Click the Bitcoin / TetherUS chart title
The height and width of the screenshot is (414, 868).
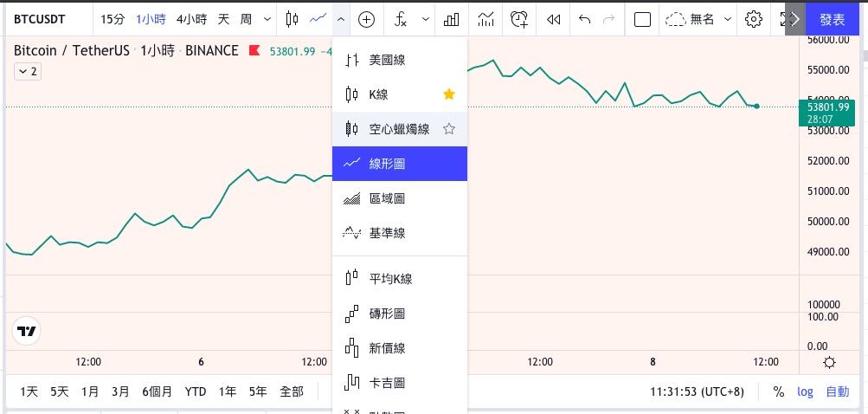pyautogui.click(x=72, y=51)
